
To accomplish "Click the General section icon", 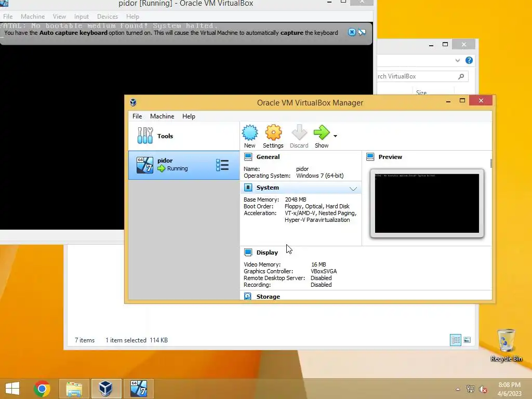I will [x=248, y=157].
